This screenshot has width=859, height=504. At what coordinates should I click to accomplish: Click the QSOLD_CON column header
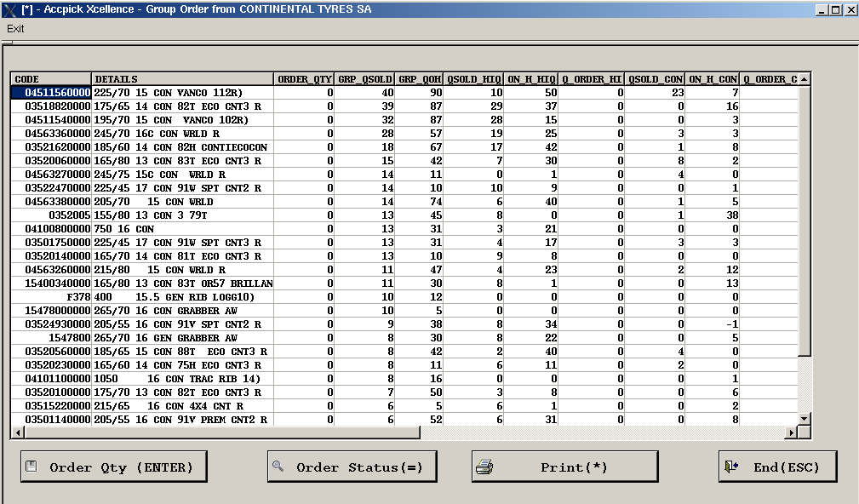point(655,79)
